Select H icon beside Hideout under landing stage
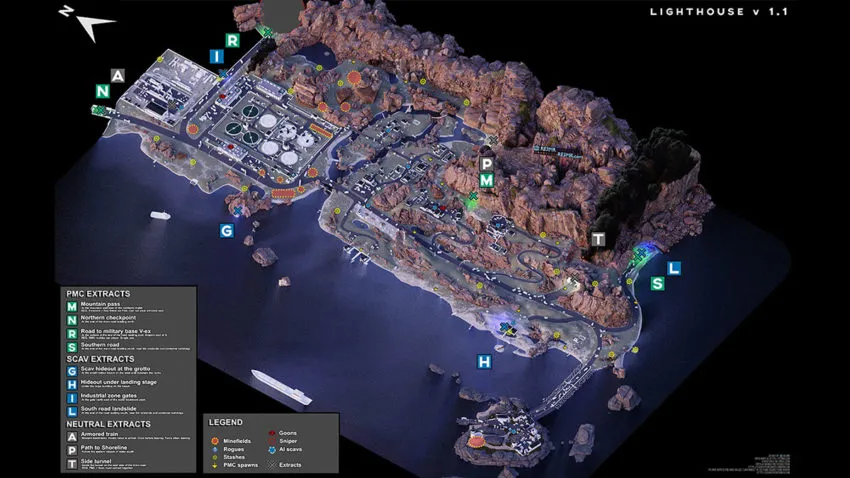 (x=72, y=385)
